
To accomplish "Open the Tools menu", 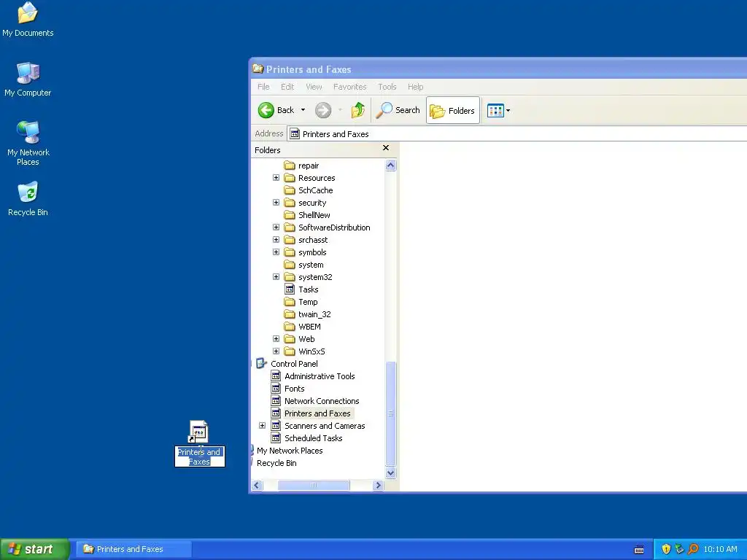I will (387, 87).
